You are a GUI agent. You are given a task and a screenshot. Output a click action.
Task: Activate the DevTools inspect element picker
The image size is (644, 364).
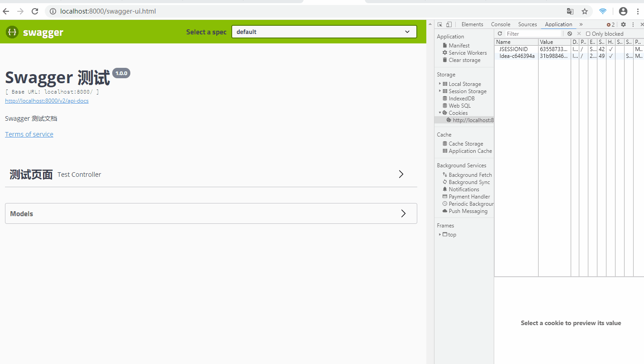[x=440, y=24]
